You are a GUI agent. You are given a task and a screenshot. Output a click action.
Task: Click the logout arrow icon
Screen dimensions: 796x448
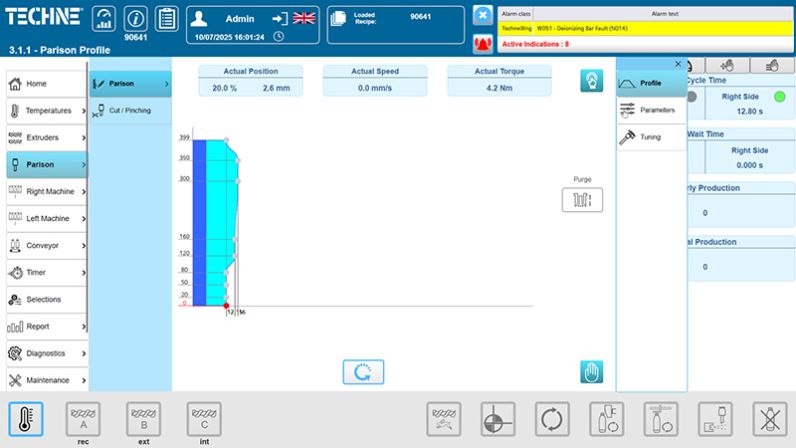coord(280,19)
